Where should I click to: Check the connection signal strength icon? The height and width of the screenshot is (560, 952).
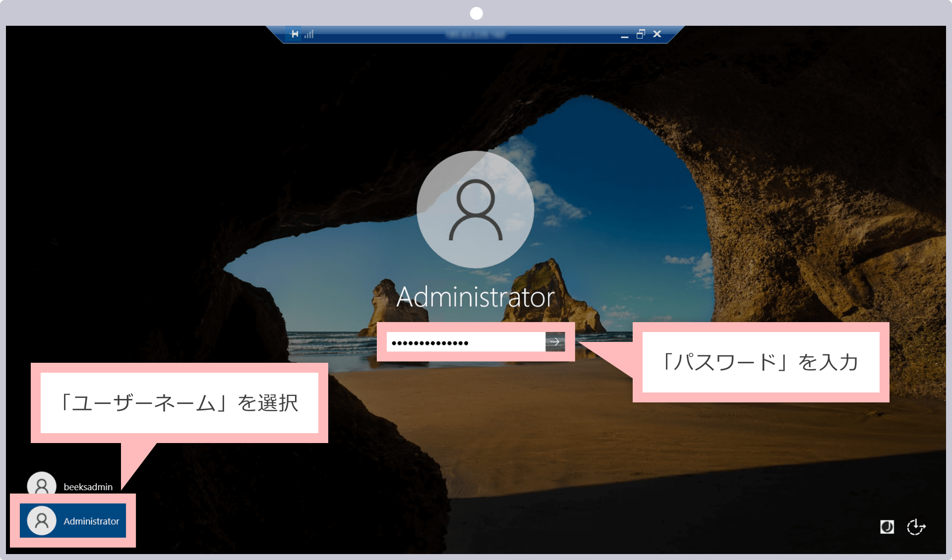(309, 34)
